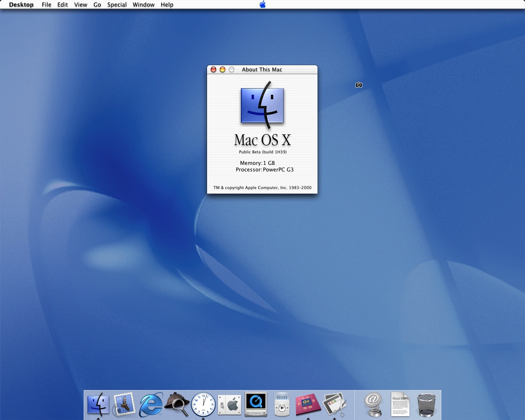Screen dimensions: 525x420
Task: Open System Preferences in the Dock
Action: coord(229,404)
